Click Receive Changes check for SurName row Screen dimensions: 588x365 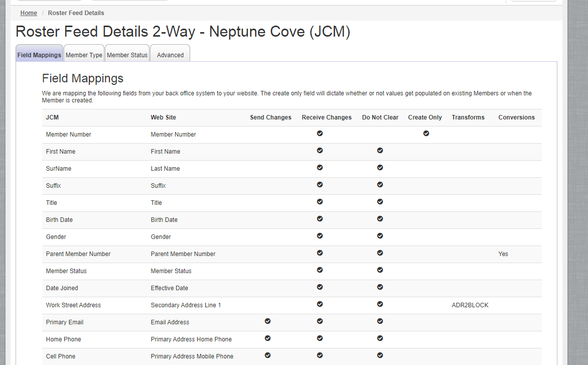click(x=320, y=168)
